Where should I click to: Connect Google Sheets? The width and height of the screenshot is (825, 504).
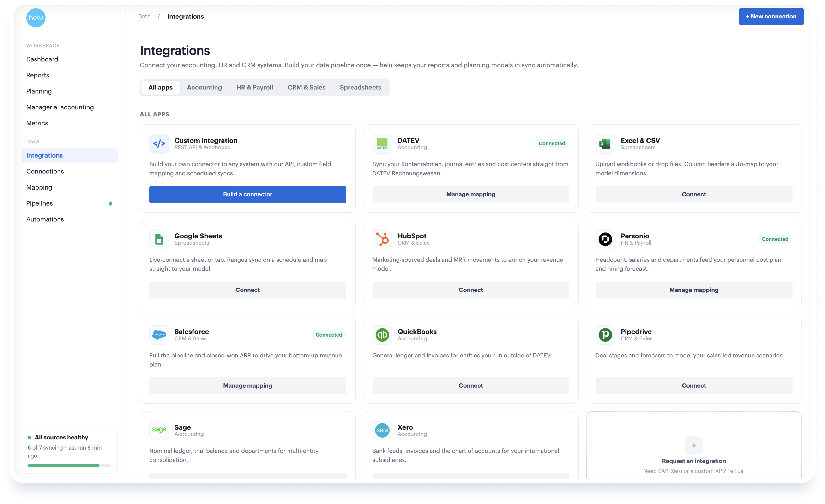pos(247,290)
